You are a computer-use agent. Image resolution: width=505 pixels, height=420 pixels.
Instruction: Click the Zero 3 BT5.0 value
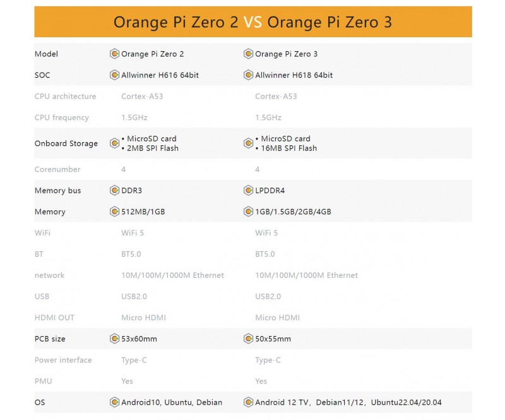[x=265, y=254]
